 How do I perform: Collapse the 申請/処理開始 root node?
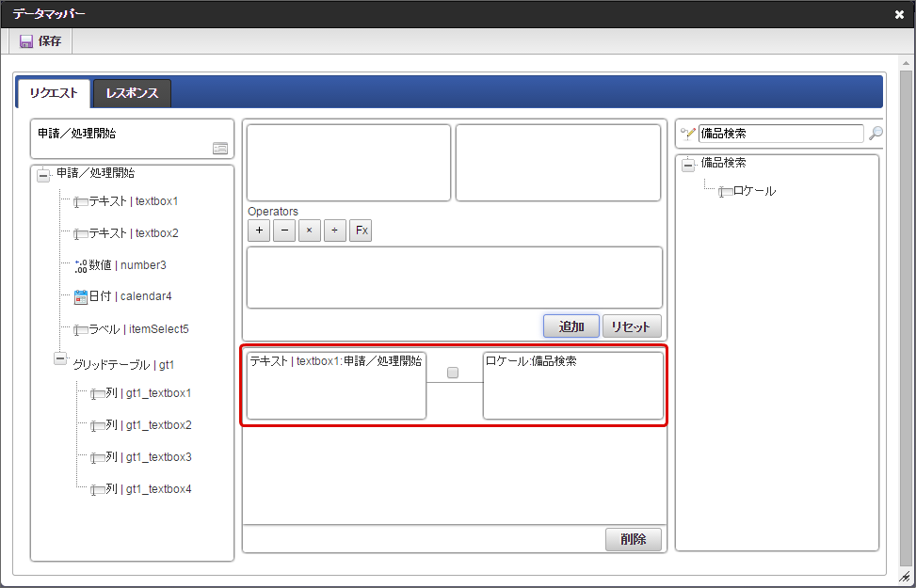43,175
